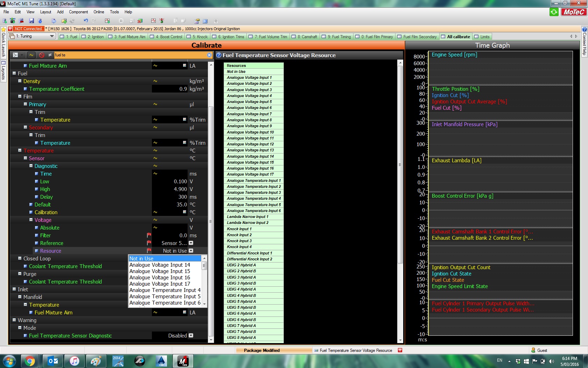Image resolution: width=588 pixels, height=368 pixels.
Task: Click the Save package toolbar icon
Action: click(x=31, y=21)
